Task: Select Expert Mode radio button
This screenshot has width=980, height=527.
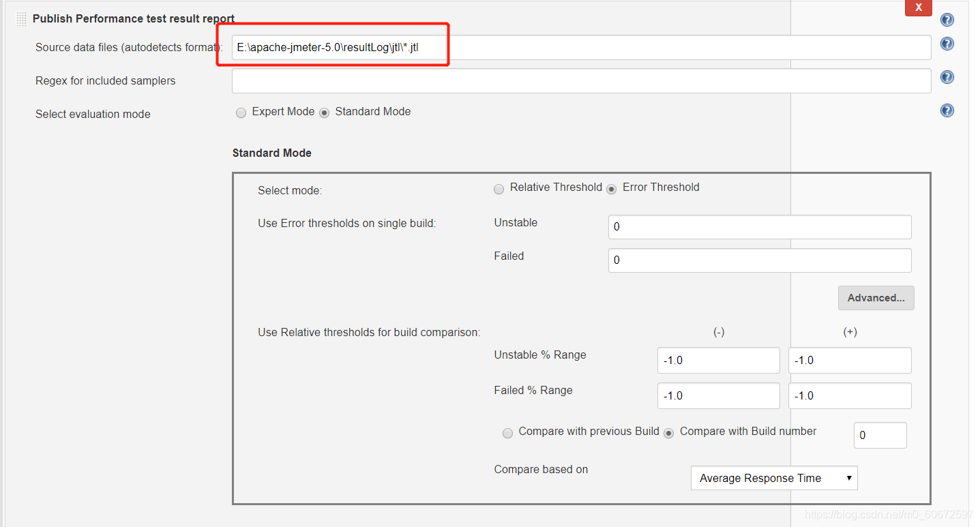Action: click(241, 113)
